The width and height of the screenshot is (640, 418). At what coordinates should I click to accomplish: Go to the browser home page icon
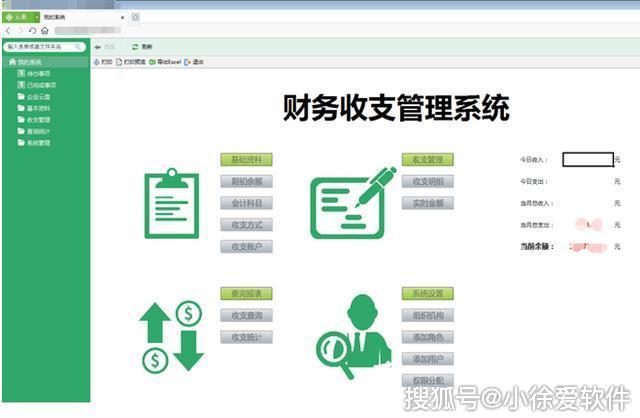(x=45, y=31)
